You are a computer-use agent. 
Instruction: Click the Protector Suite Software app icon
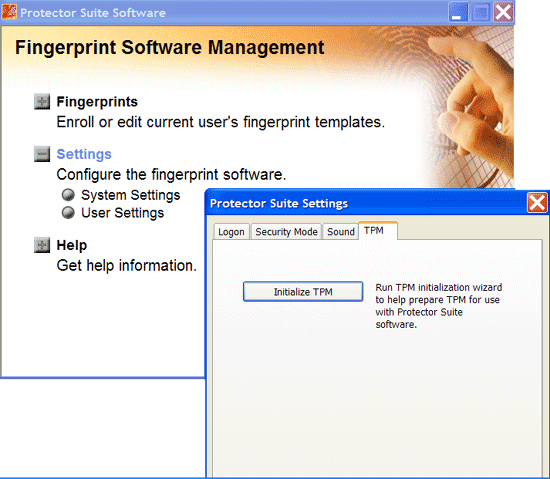pos(9,12)
